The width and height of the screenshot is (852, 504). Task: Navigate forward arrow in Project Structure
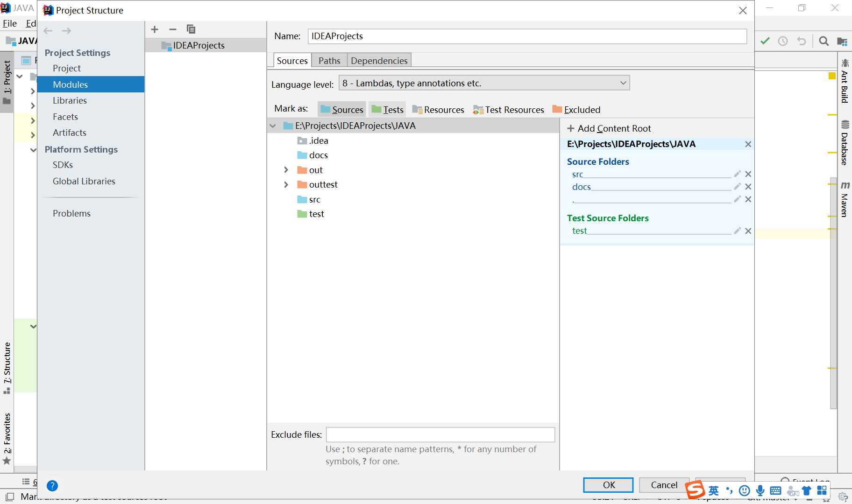[x=66, y=31]
